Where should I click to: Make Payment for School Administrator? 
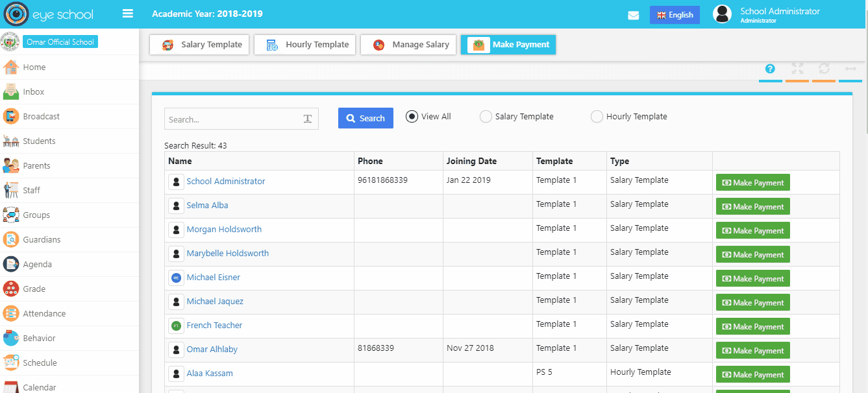point(753,183)
